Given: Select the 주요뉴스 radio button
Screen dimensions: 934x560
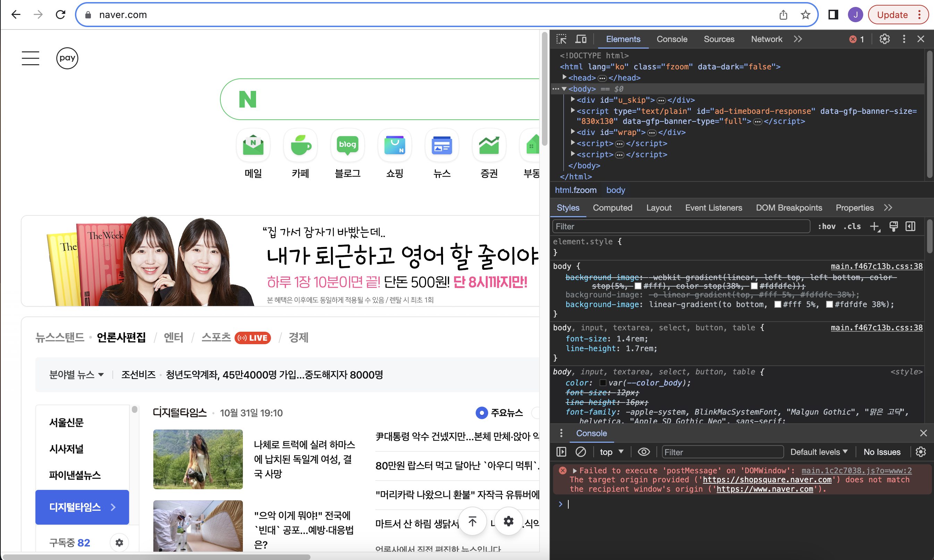Looking at the screenshot, I should pyautogui.click(x=481, y=413).
